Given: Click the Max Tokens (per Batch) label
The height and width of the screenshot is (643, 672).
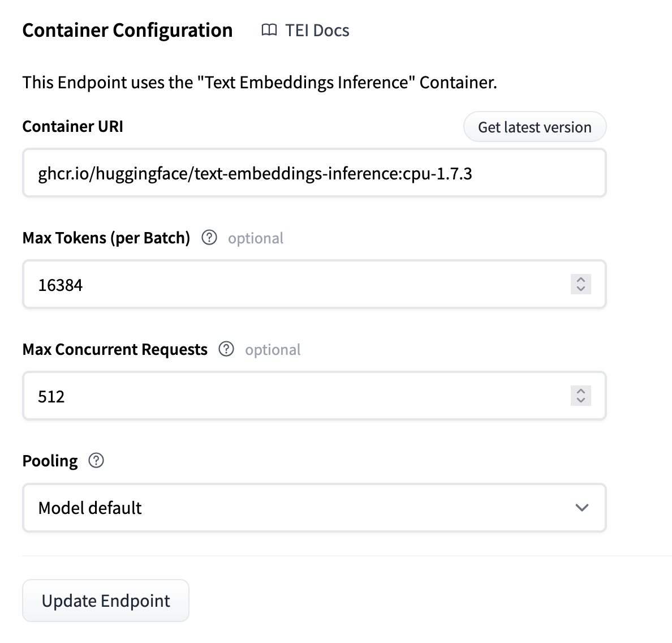Looking at the screenshot, I should pos(106,238).
